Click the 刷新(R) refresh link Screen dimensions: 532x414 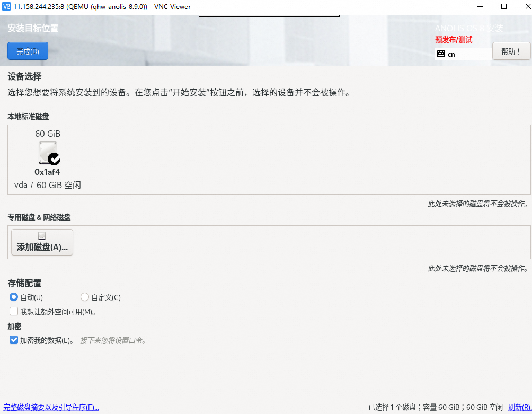[519, 407]
